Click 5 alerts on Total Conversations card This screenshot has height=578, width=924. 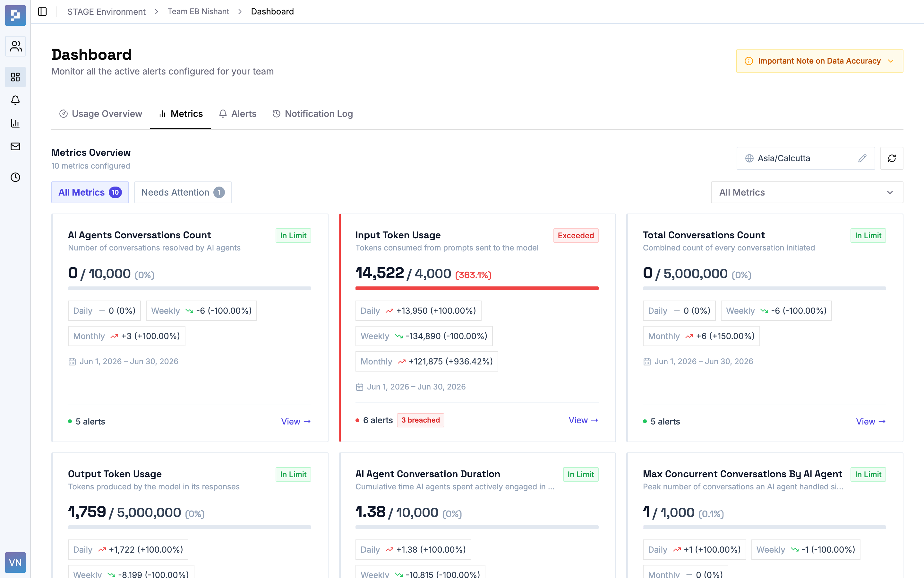tap(665, 421)
